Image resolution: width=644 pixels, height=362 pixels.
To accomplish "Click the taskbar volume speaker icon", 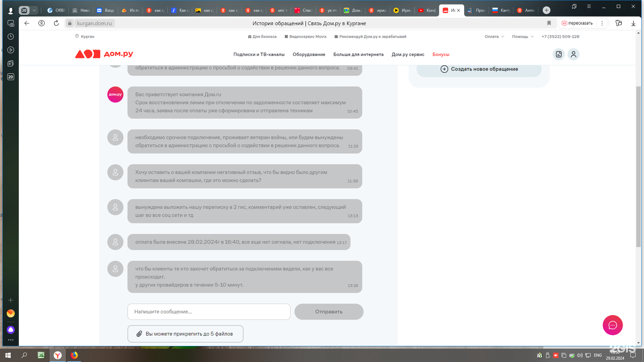I will click(x=580, y=355).
